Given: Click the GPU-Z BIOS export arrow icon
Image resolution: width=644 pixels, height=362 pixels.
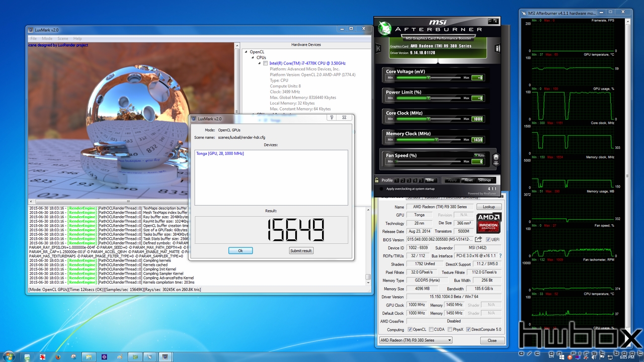Looking at the screenshot, I should (478, 240).
